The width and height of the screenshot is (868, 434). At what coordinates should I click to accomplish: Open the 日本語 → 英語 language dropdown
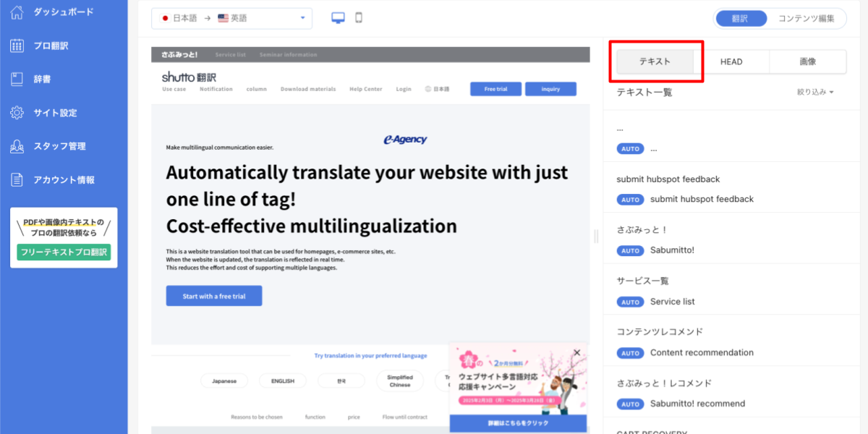(231, 18)
